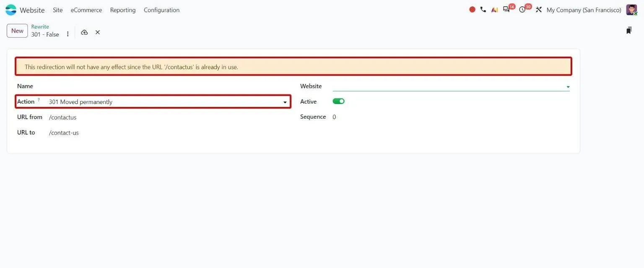The width and height of the screenshot is (644, 268).
Task: Click the 'URL to' label
Action: point(26,133)
